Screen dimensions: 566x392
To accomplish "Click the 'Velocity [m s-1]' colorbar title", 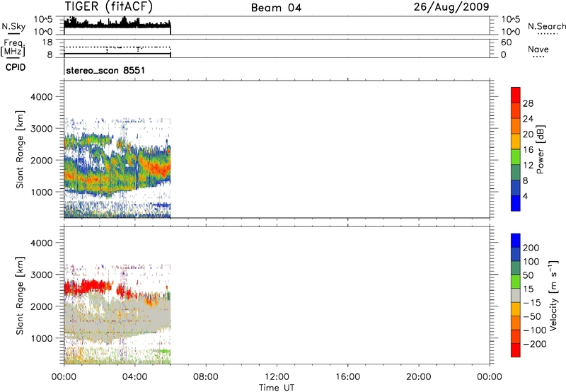I will point(553,295).
